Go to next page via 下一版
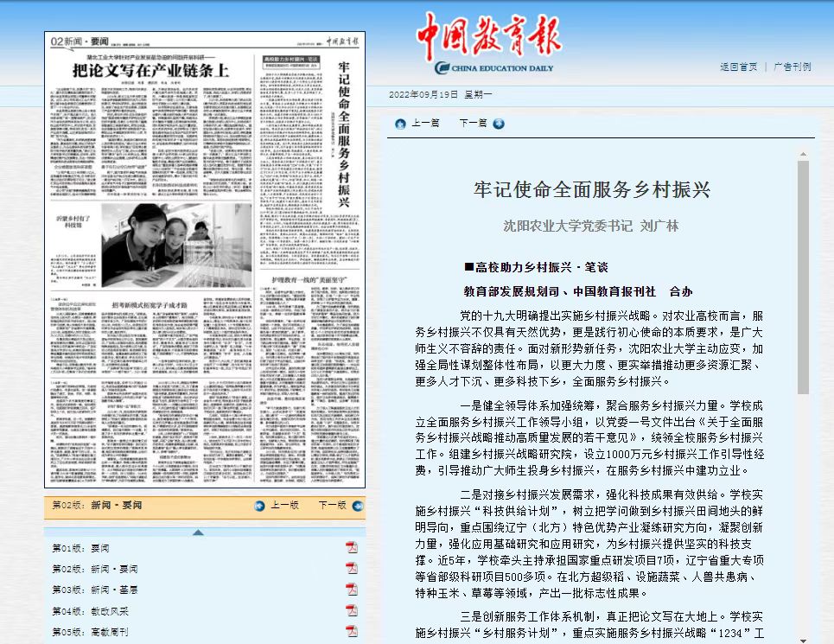The image size is (834, 644). (x=333, y=505)
